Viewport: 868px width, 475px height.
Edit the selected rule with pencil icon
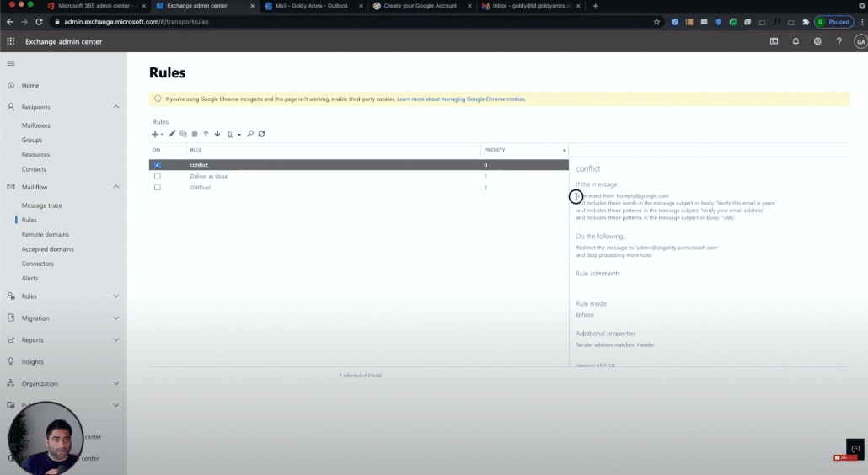coord(172,134)
